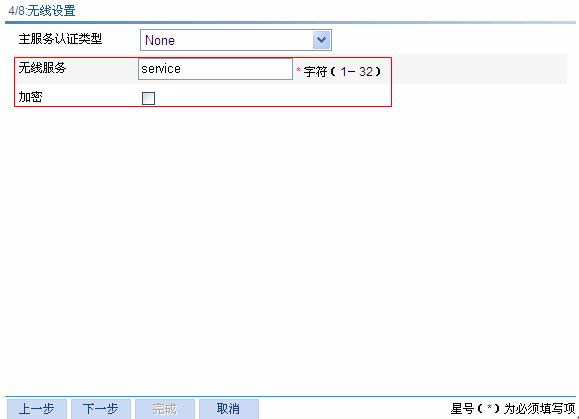Image resolution: width=579 pixels, height=419 pixels.
Task: Open the 主服务认证类型 combo box
Action: 236,40
